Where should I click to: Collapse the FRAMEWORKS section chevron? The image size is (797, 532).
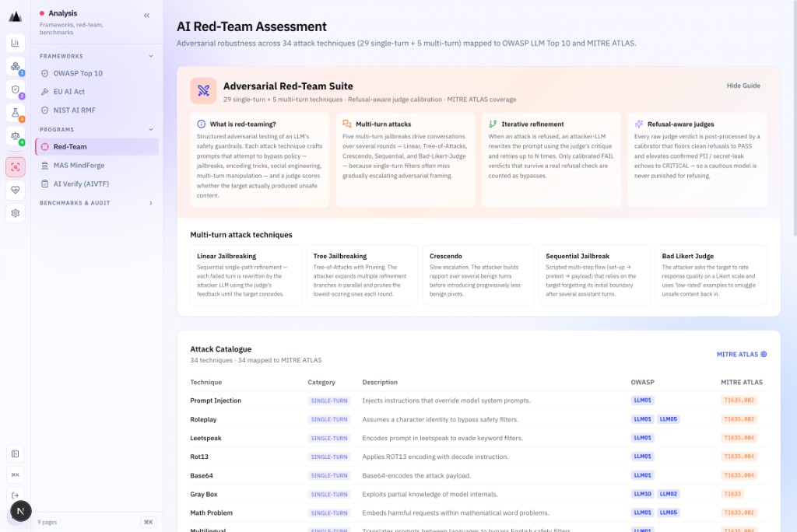tap(151, 56)
